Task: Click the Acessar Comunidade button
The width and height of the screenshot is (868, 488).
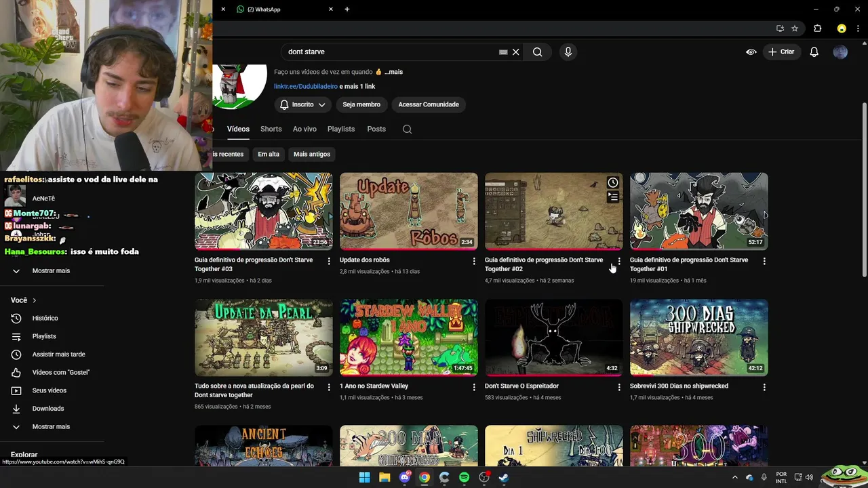Action: (429, 104)
